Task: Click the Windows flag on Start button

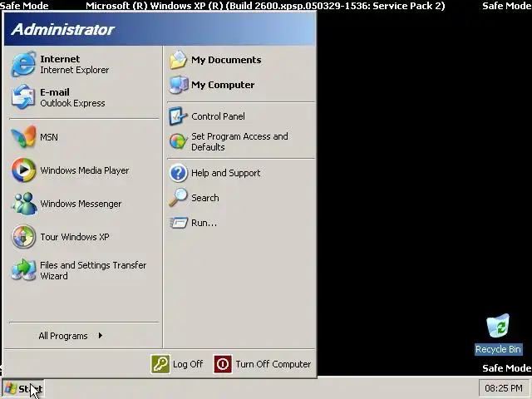Action: point(11,388)
